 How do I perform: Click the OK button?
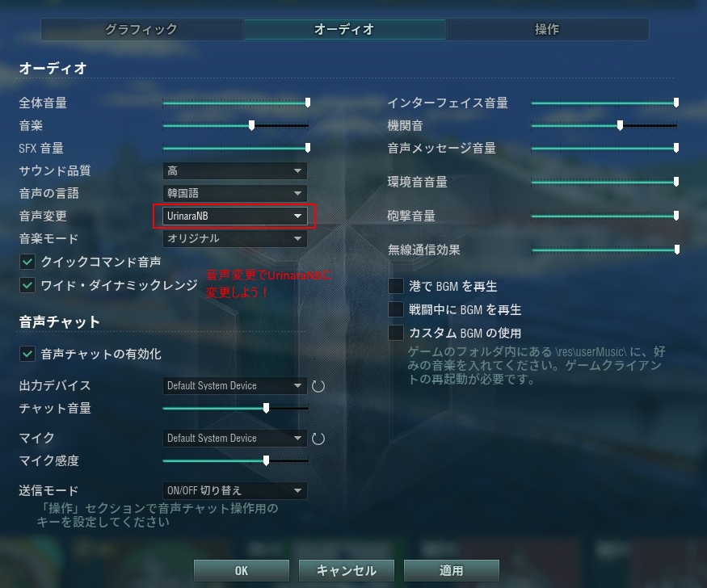tap(242, 570)
